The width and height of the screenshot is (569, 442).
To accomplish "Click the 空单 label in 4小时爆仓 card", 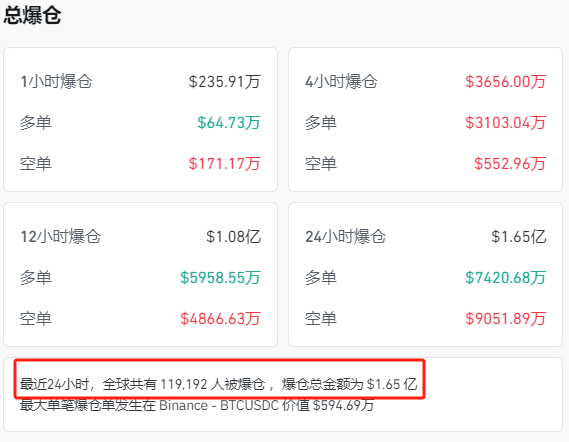I will pos(321,164).
